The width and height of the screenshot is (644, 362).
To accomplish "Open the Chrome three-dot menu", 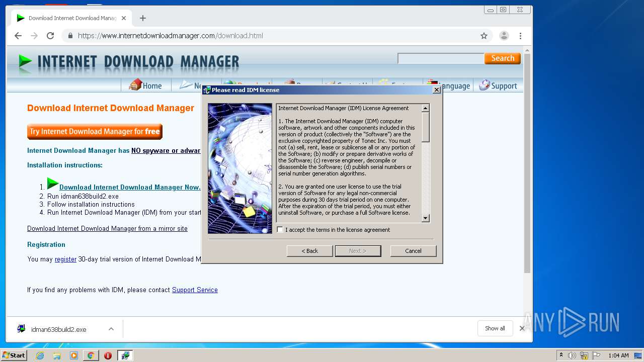I will click(520, 36).
